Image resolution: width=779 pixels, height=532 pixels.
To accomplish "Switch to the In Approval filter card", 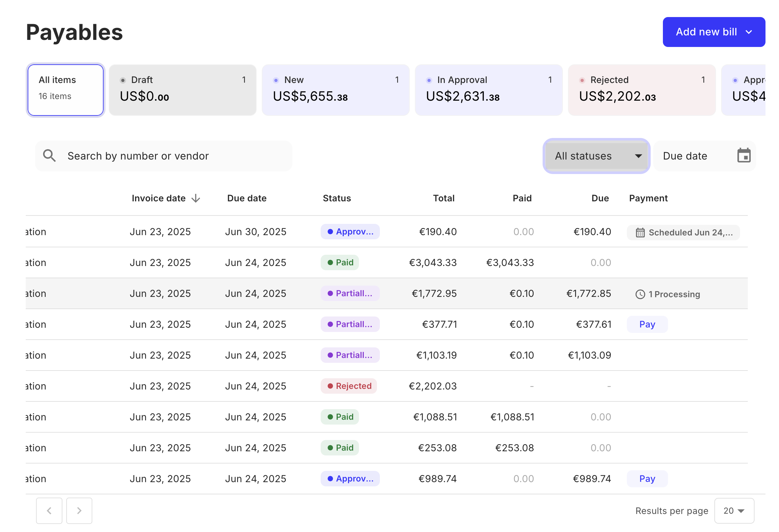I will coord(488,89).
